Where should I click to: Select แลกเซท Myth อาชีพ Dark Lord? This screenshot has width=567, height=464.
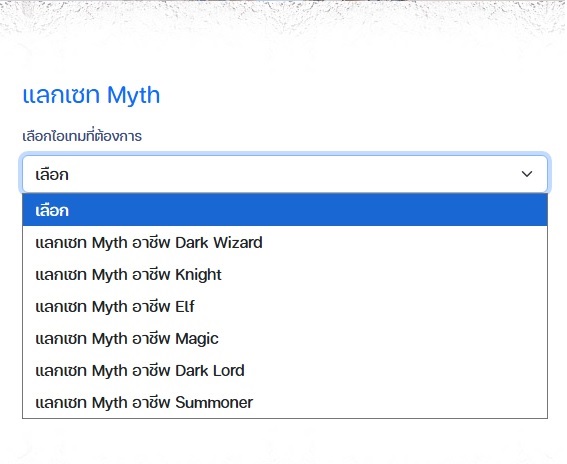tap(285, 370)
